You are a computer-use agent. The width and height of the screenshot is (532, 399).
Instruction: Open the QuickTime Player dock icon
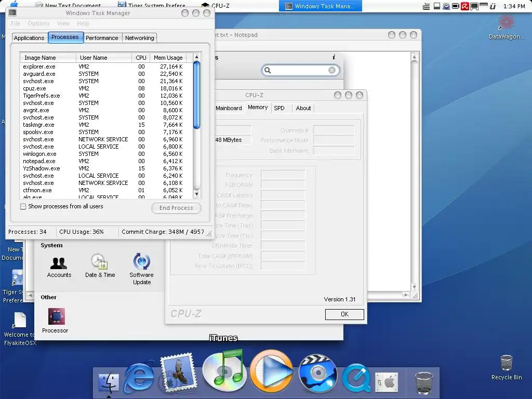pos(356,377)
